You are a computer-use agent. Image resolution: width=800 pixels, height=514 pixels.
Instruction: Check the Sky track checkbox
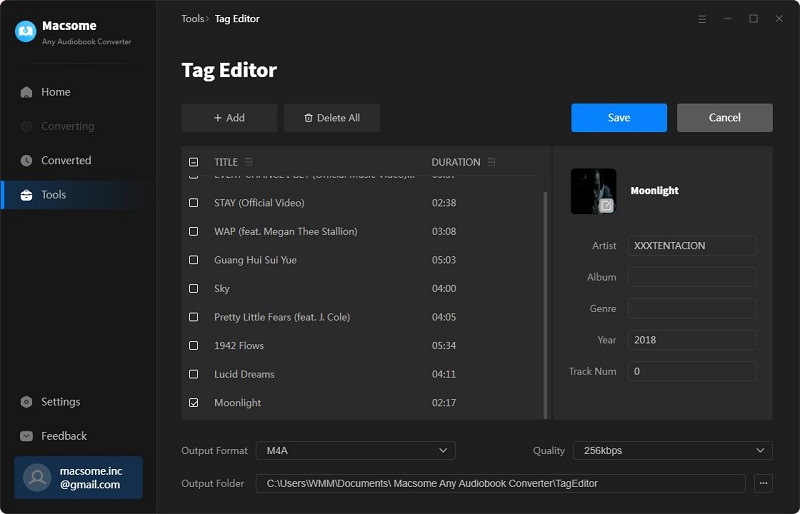pyautogui.click(x=193, y=288)
